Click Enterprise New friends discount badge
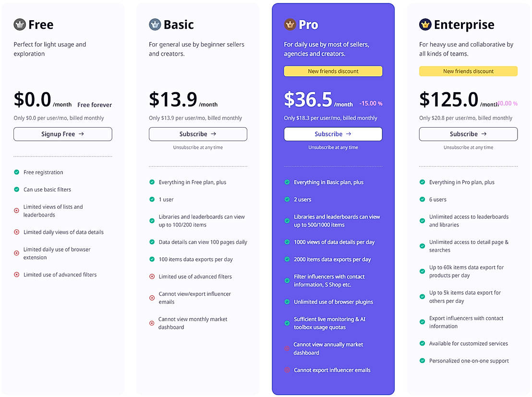532x397 pixels. click(x=468, y=72)
